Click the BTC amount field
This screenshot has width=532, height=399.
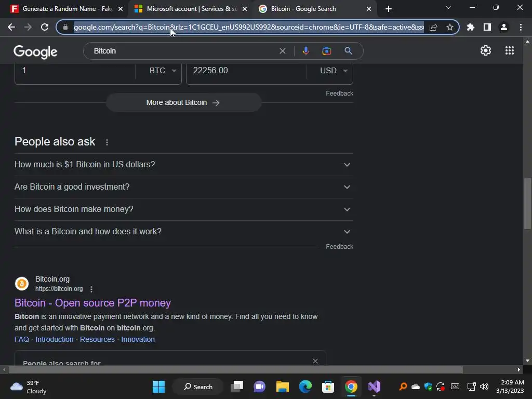[75, 71]
